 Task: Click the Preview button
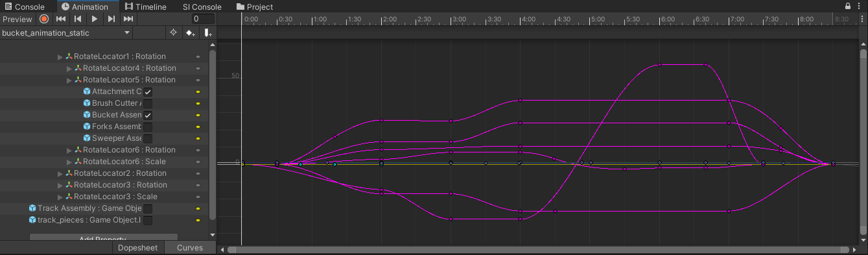(x=18, y=19)
